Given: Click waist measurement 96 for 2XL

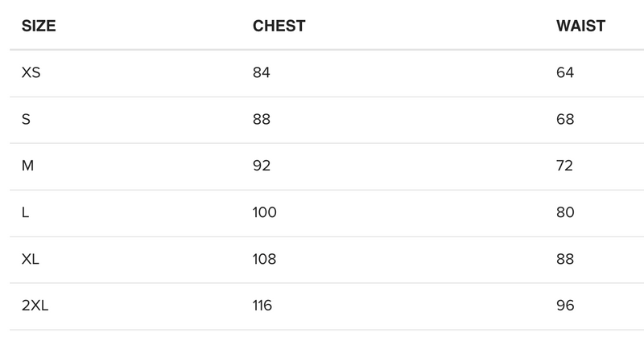Looking at the screenshot, I should pyautogui.click(x=565, y=306).
